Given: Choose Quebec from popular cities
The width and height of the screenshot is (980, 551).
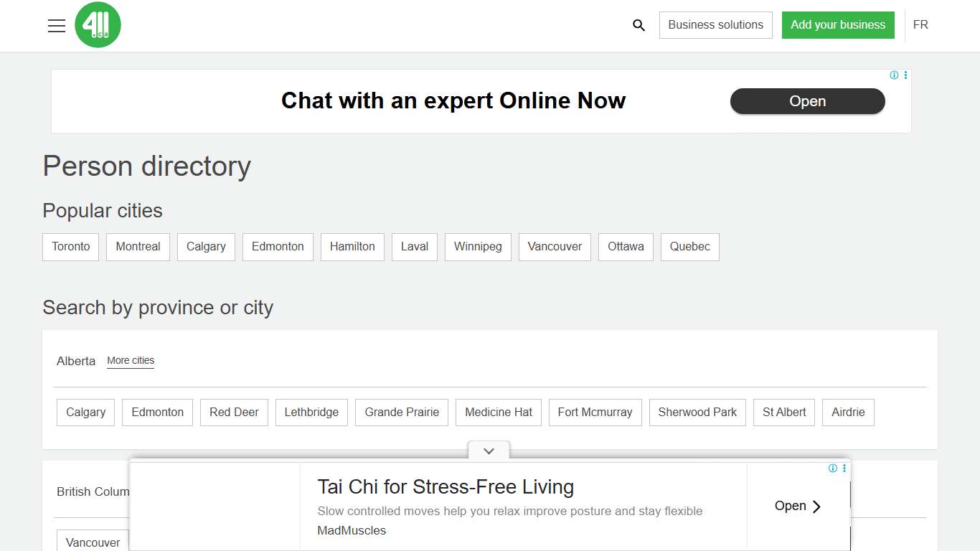Looking at the screenshot, I should click(689, 247).
